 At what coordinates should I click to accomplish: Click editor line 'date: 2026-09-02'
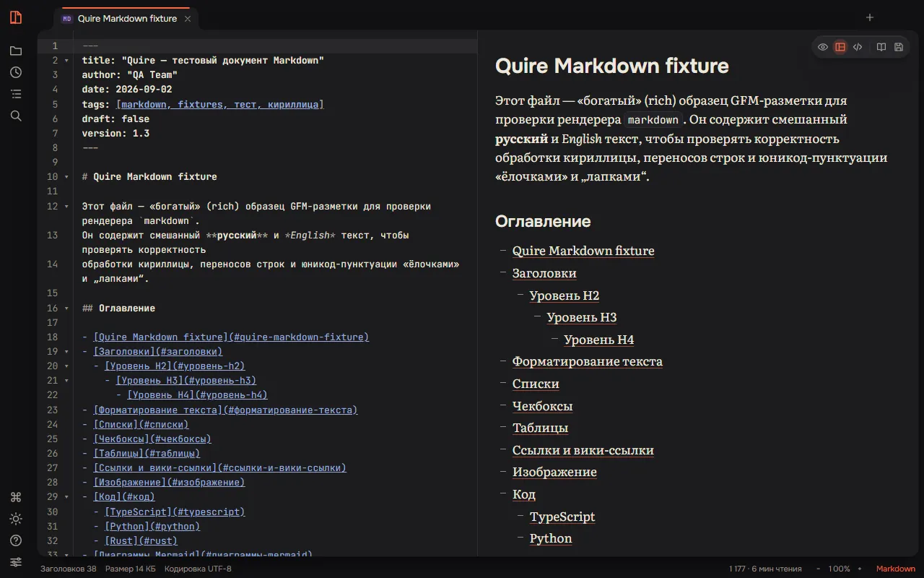point(127,90)
